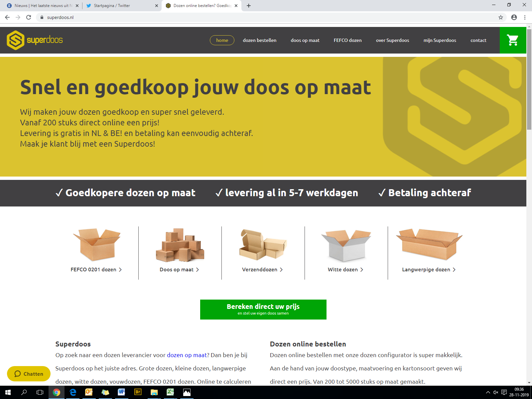The height and width of the screenshot is (399, 532).
Task: Bookmark page with the star icon
Action: (501, 17)
